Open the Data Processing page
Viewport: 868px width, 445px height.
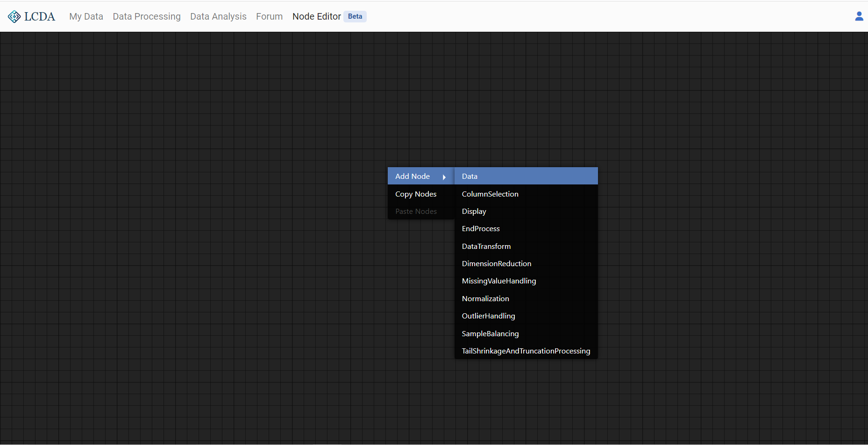click(146, 16)
